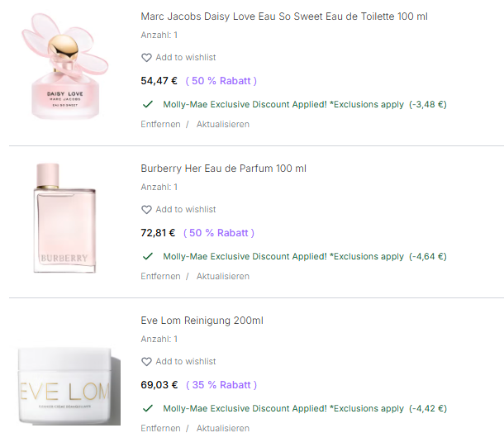Click heart icon for Eve Lom Reinigung

(x=146, y=362)
